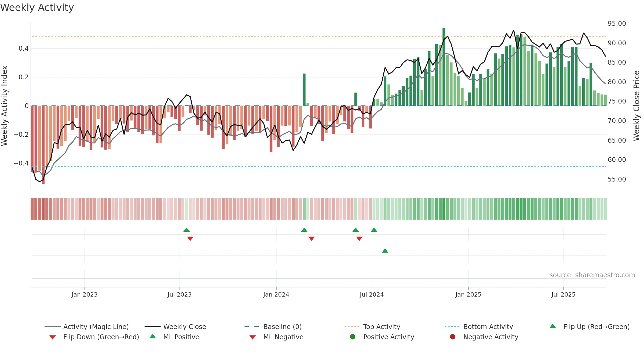644x362 pixels.
Task: Click the Flip Down marker just after Jul 2023
Action: point(190,239)
